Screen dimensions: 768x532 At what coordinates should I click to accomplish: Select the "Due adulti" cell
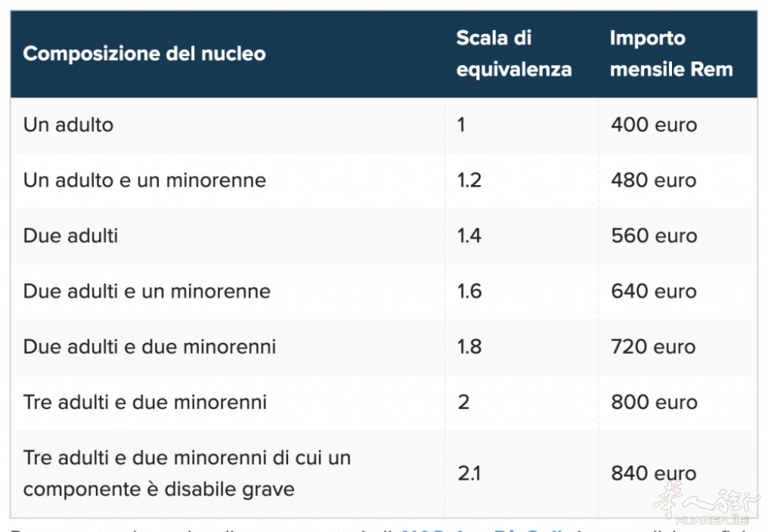coord(71,236)
